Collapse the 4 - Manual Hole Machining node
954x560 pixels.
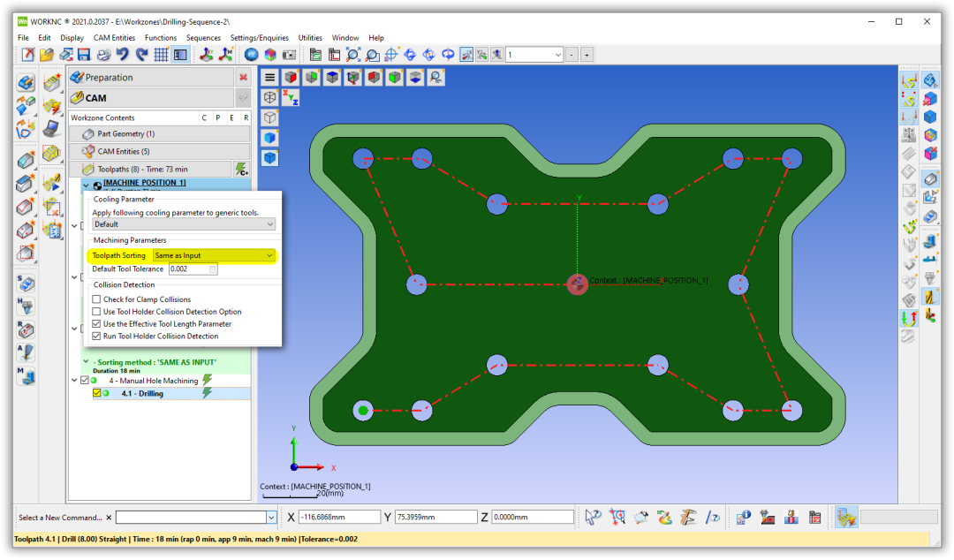(x=75, y=381)
